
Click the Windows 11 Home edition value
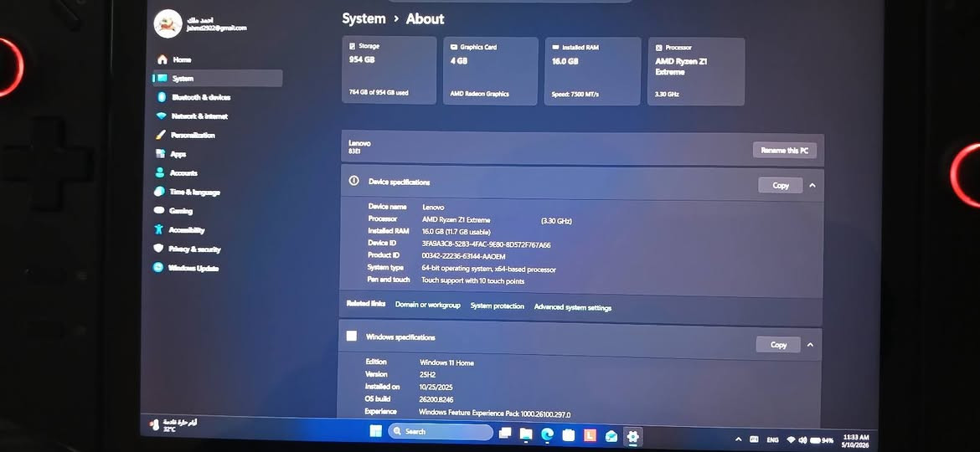tap(447, 362)
